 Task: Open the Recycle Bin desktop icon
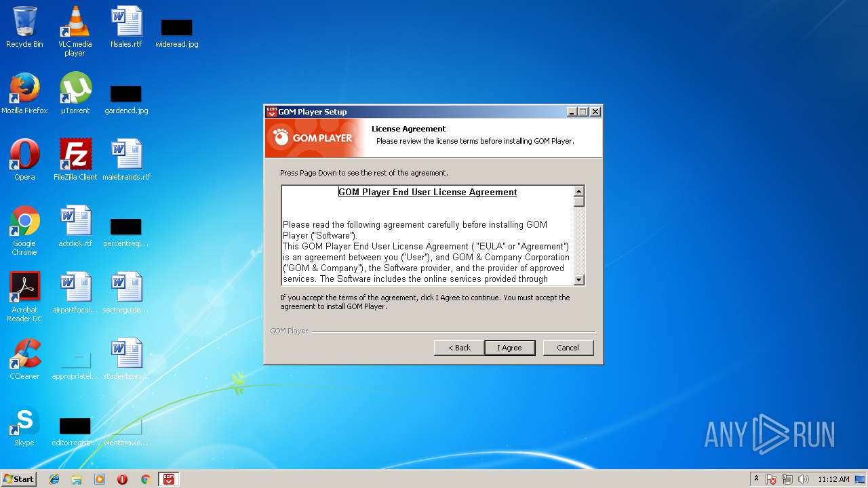24,27
